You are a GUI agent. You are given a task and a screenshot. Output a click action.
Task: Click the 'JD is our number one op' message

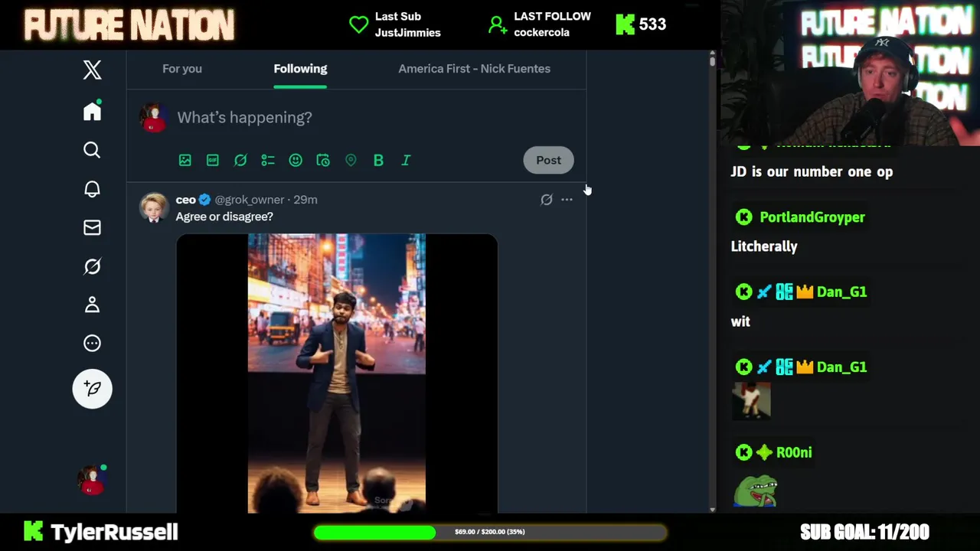tap(812, 171)
